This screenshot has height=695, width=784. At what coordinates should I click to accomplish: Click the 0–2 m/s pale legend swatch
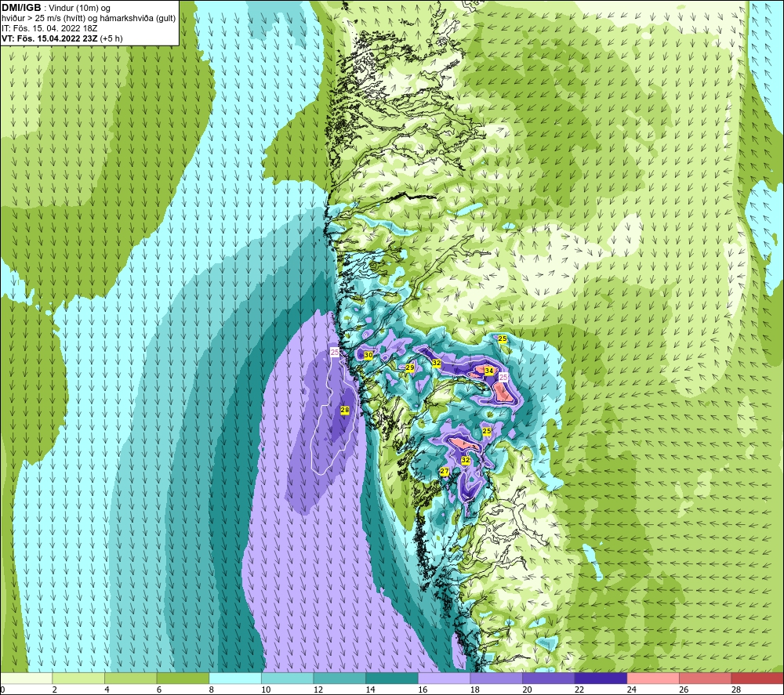point(26,678)
